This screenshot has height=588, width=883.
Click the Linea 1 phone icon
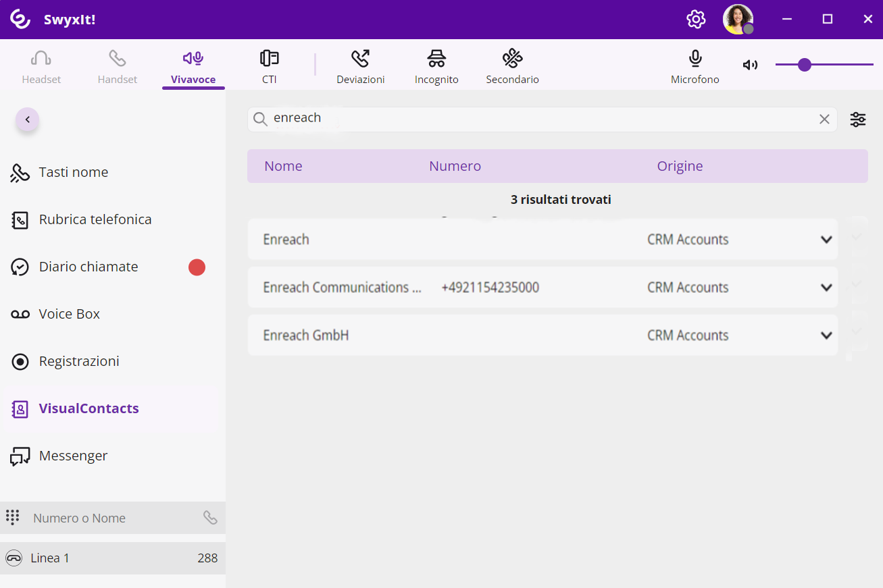14,558
